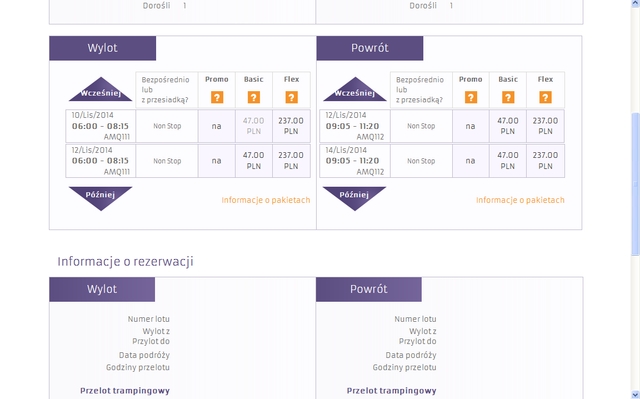Screen dimensions: 640x399
Task: Click the Wylot header above flight table
Action: pos(102,48)
